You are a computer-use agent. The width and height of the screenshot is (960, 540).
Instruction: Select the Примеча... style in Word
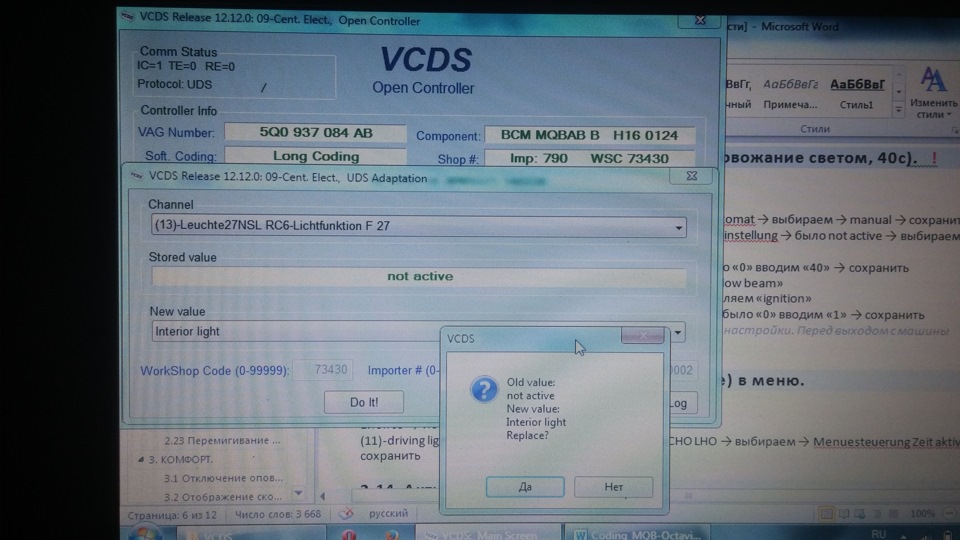click(790, 94)
